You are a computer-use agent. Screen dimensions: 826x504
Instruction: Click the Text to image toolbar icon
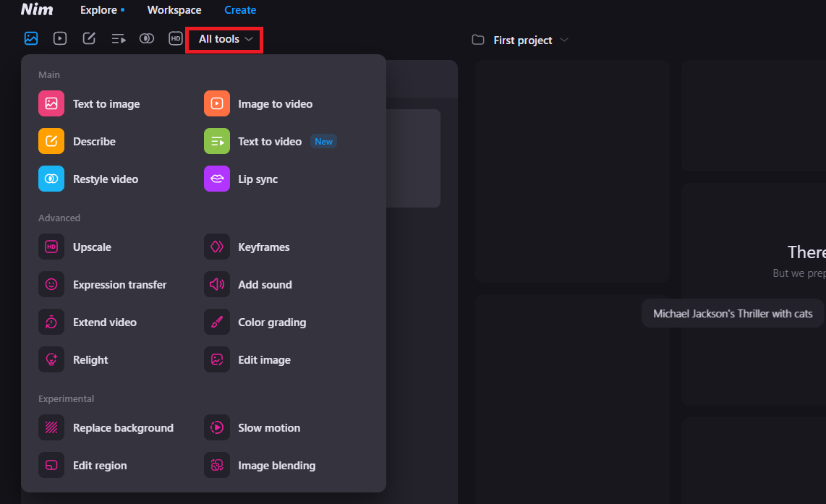(31, 38)
